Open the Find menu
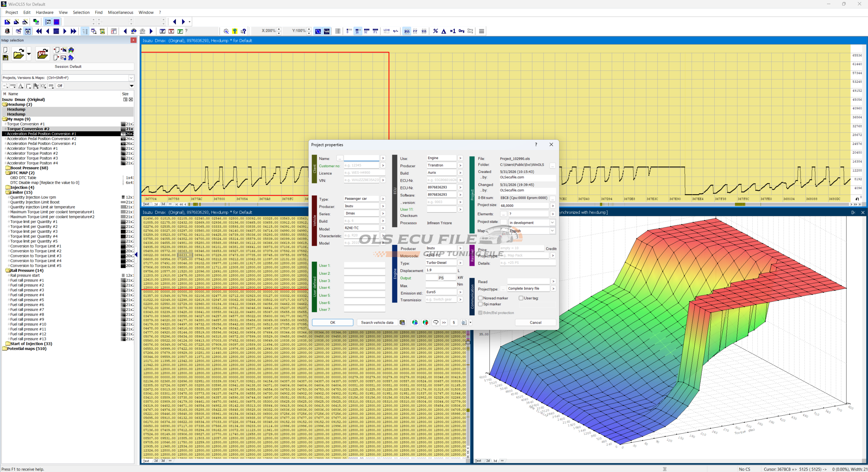The width and height of the screenshot is (868, 472). point(99,13)
